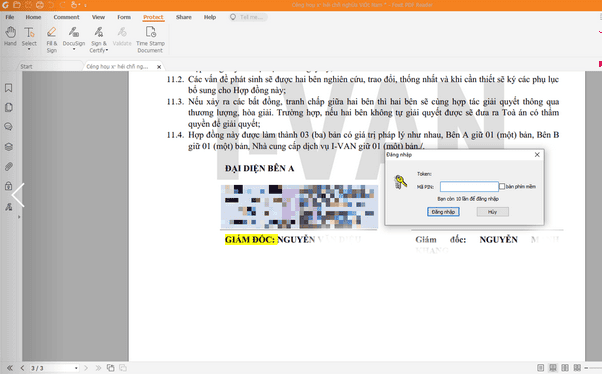
Task: Open the Help ribbon tab
Action: coord(210,17)
